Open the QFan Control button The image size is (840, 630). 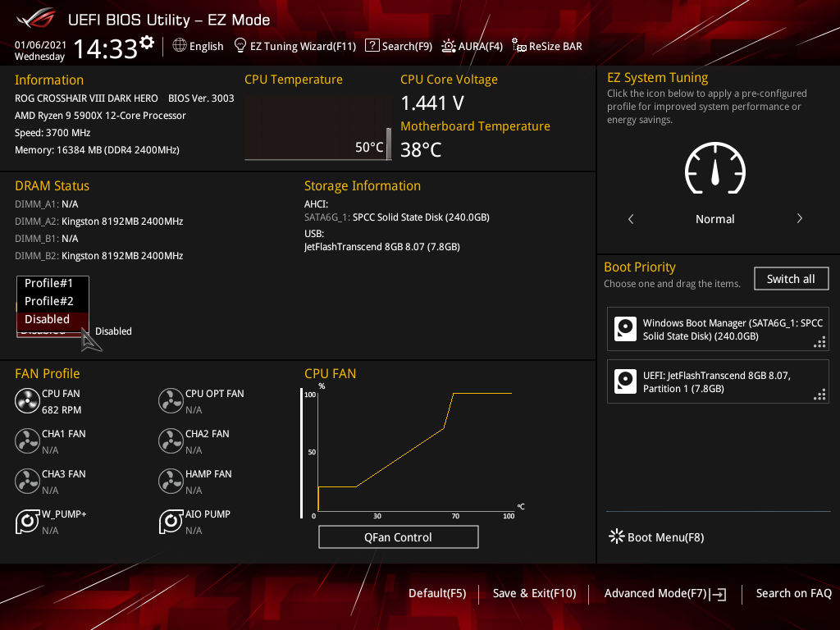398,537
